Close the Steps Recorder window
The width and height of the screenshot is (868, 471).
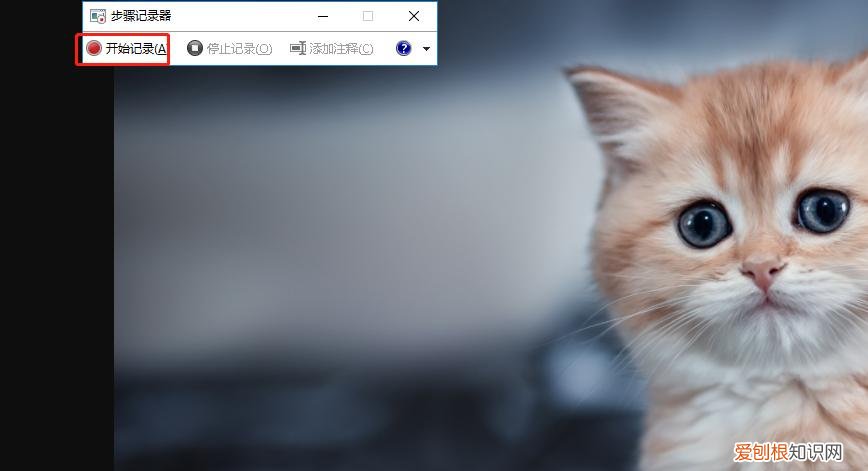(414, 16)
